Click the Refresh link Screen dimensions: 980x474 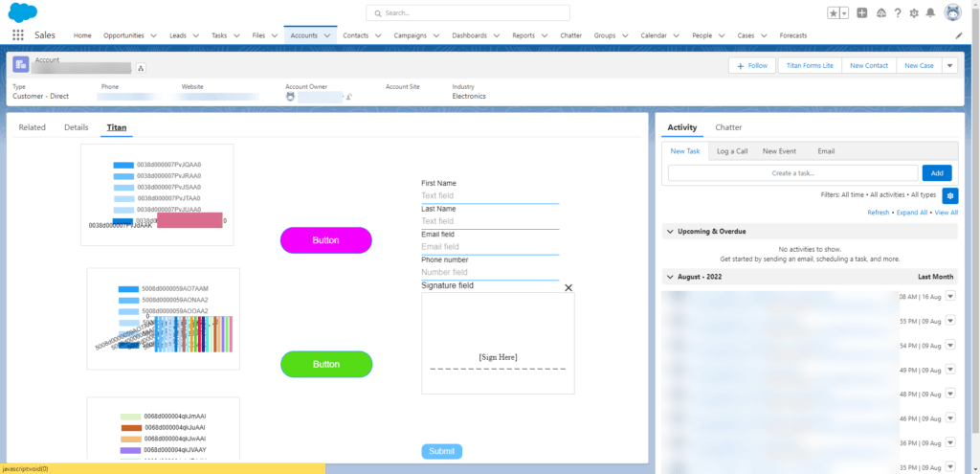coord(878,213)
